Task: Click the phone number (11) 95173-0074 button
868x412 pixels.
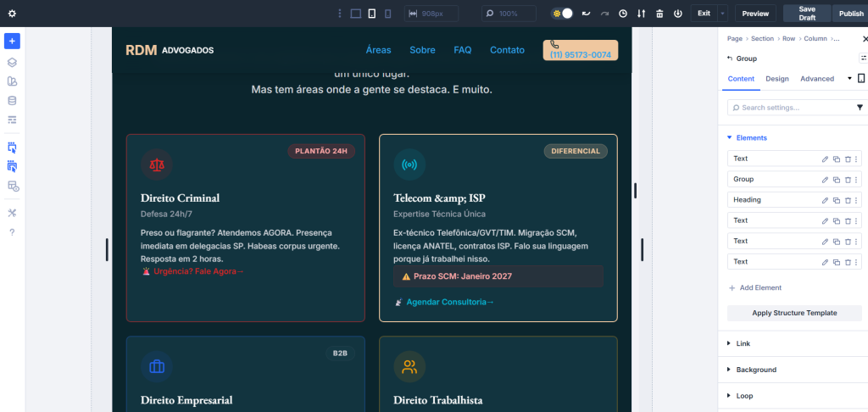Action: (580, 50)
